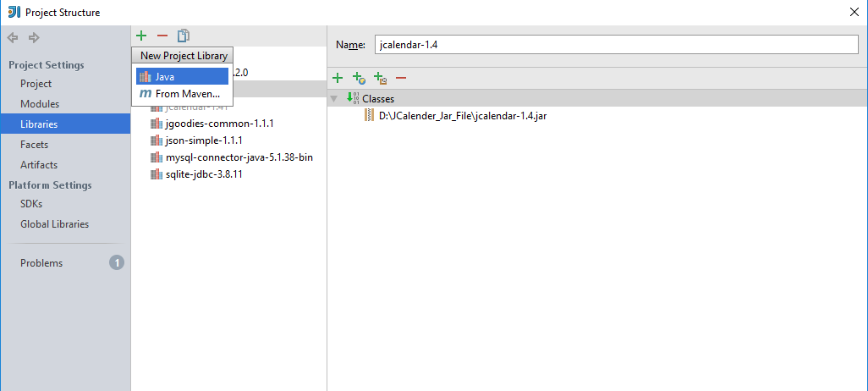
Task: Select the jgoodies-common-1.1.1 library
Action: (x=220, y=124)
